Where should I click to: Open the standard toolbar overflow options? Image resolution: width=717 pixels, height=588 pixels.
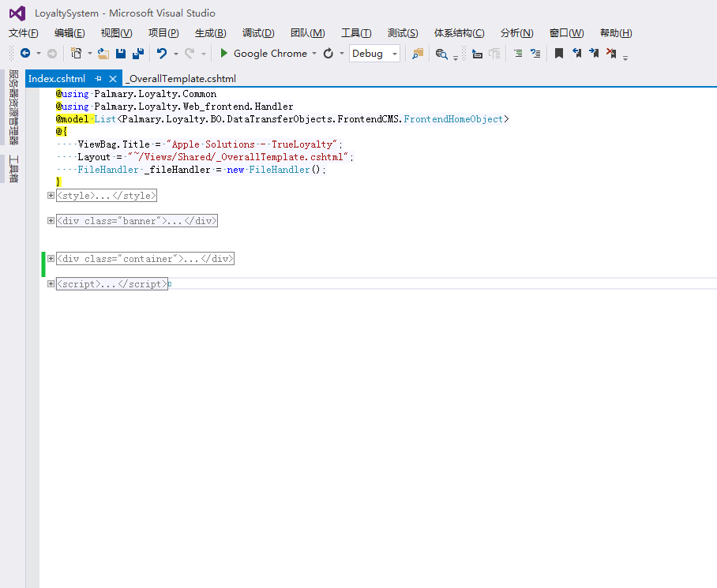(x=456, y=58)
